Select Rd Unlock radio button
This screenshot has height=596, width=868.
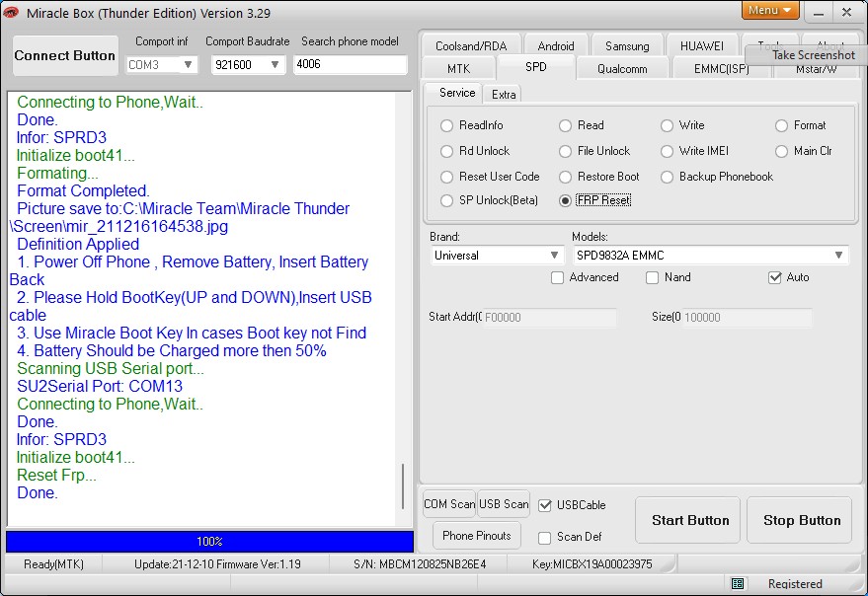[x=446, y=151]
